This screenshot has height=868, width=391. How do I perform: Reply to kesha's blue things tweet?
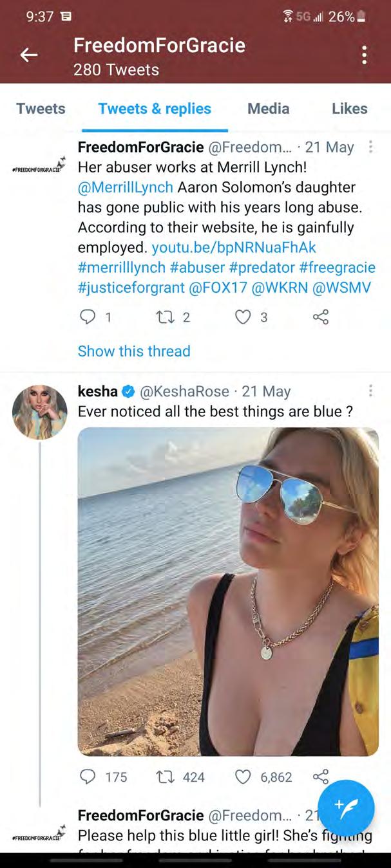[x=88, y=777]
